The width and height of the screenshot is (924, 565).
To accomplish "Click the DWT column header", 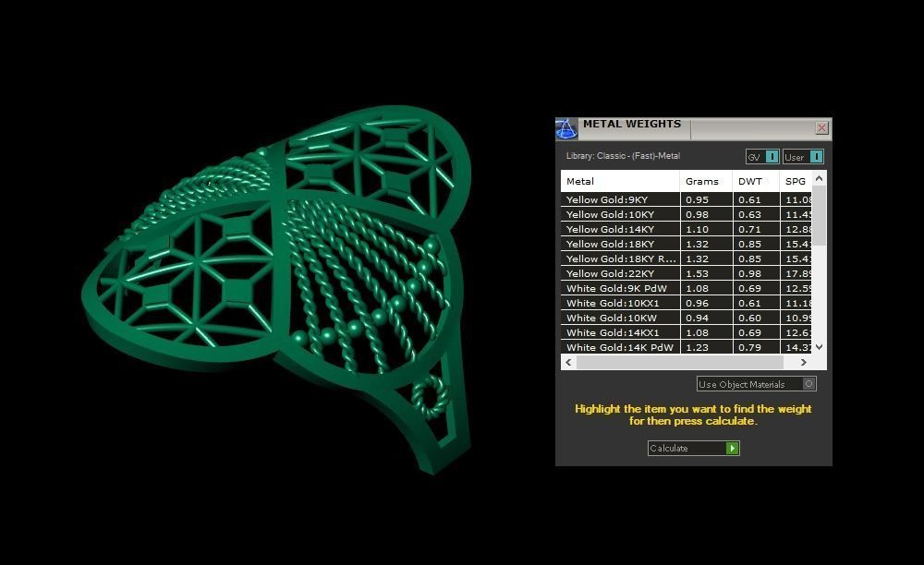I will [756, 181].
